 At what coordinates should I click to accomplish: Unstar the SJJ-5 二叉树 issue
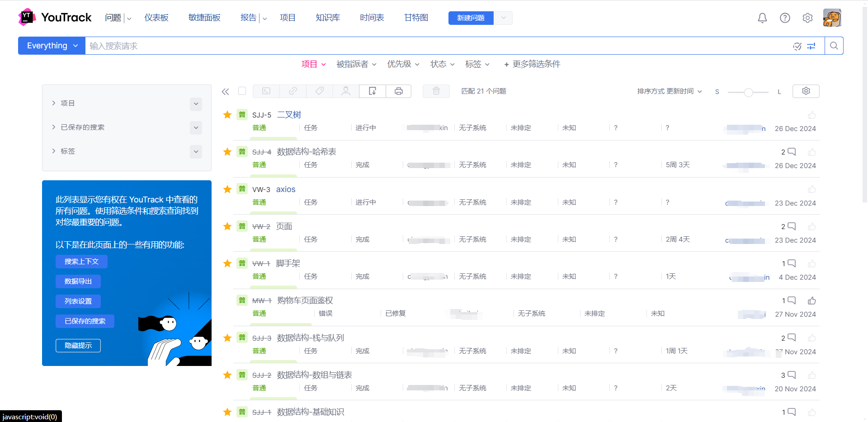pos(227,115)
